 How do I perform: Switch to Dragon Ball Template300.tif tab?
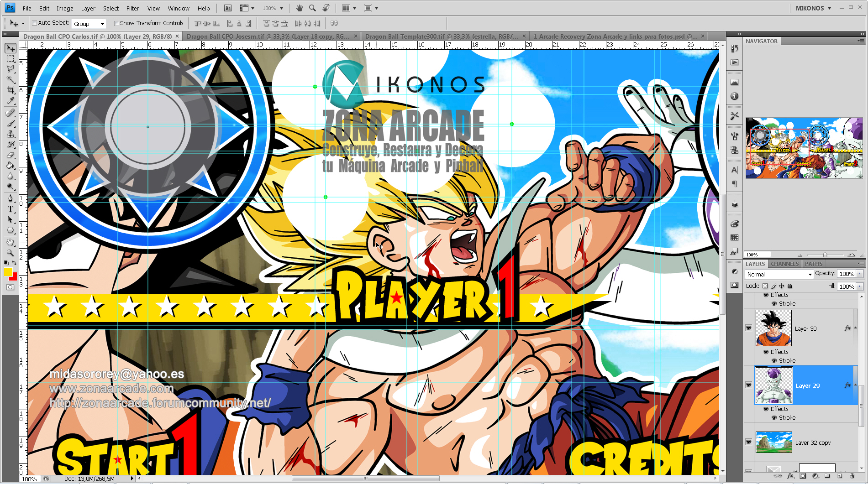pos(441,36)
